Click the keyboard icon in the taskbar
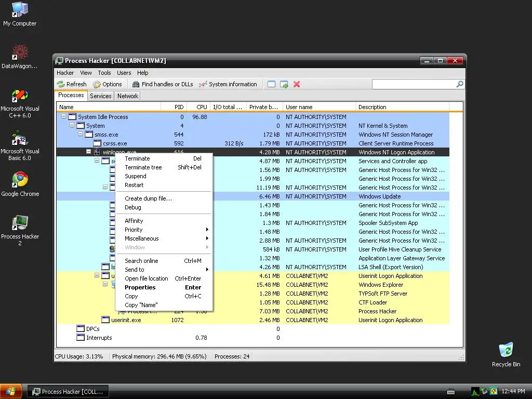Image resolution: width=532 pixels, height=399 pixels. click(x=451, y=392)
